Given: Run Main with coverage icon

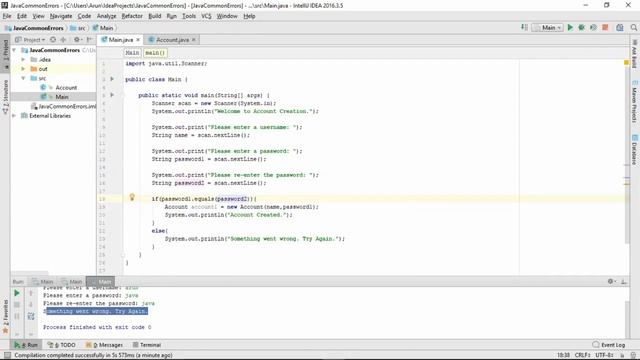Looking at the screenshot, I should pos(593,27).
